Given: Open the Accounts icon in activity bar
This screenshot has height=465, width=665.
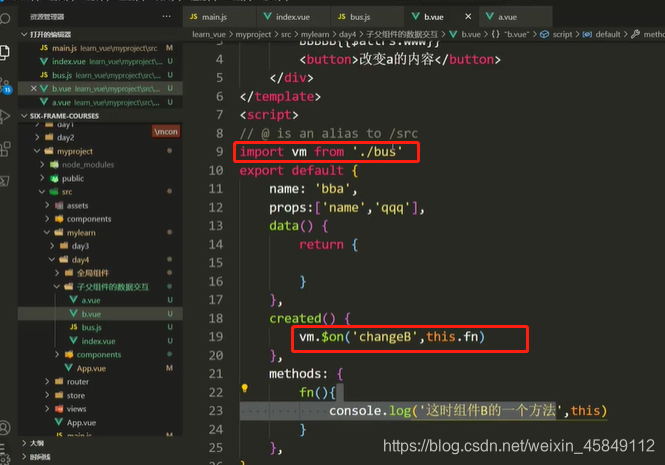Looking at the screenshot, I should [4, 427].
